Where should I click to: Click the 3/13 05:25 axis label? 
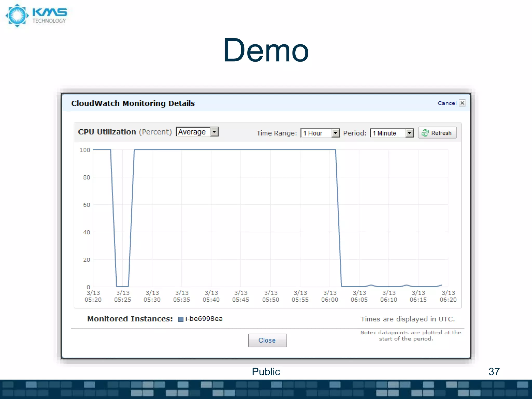tap(123, 296)
